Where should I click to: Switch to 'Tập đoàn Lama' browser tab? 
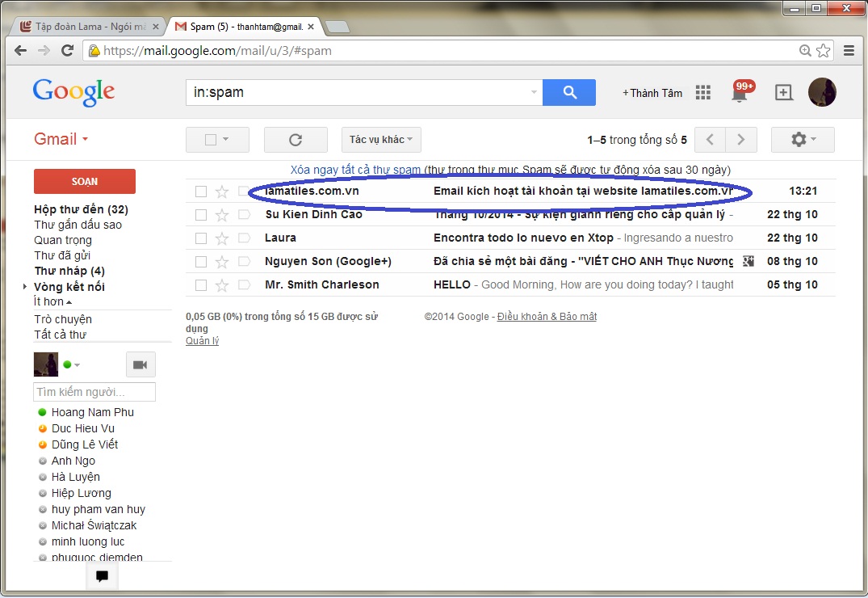[x=89, y=26]
